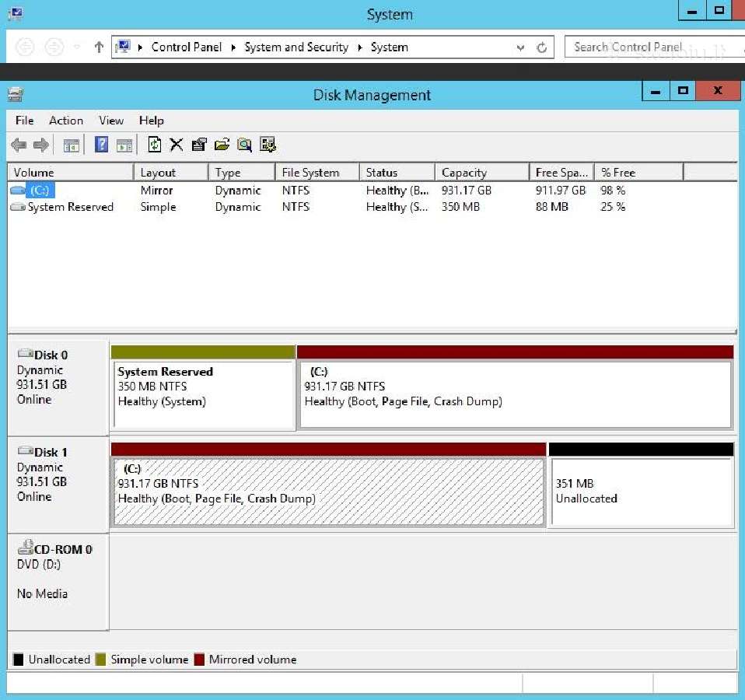Toggle the Show/Hide Action Pane toolbar icon

click(x=124, y=145)
